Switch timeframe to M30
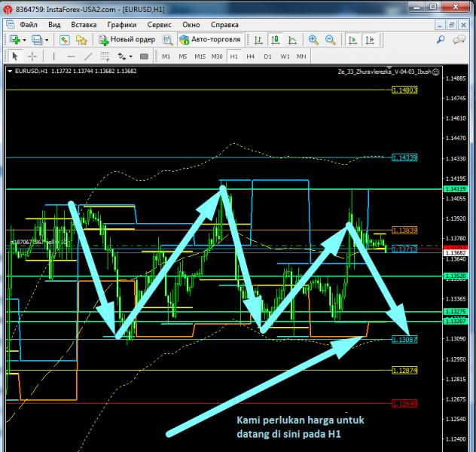The height and width of the screenshot is (452, 476). 217,56
